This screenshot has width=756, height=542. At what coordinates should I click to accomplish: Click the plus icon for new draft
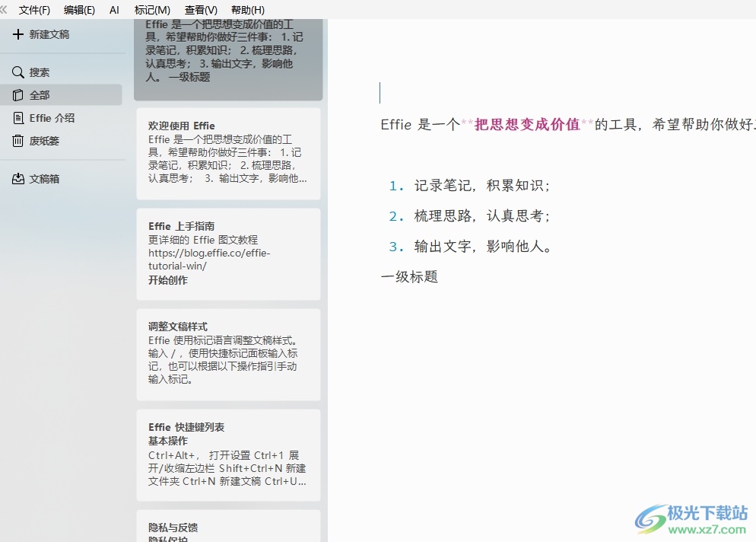pos(17,34)
